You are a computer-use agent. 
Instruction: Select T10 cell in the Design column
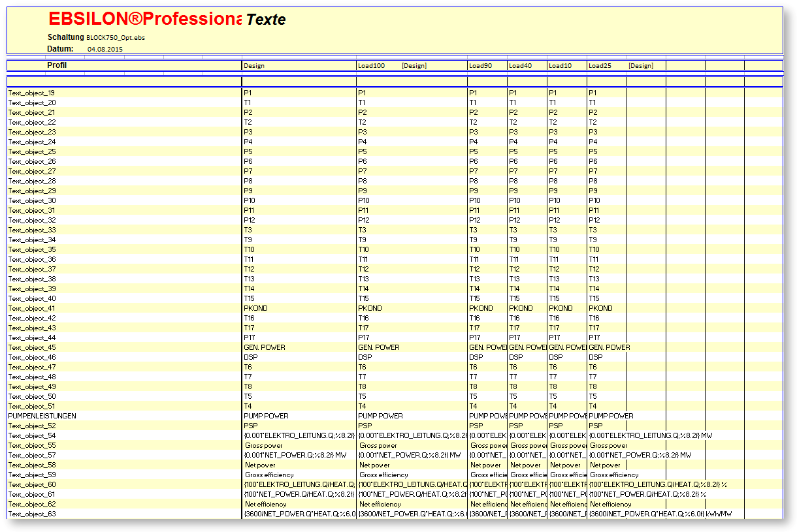click(249, 249)
